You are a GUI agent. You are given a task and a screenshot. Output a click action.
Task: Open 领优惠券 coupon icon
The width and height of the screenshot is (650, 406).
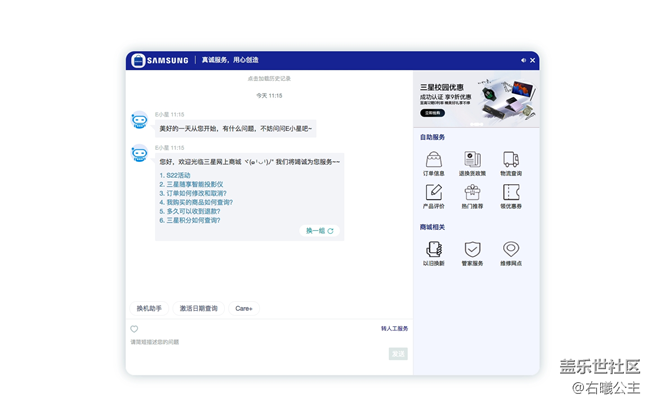(511, 193)
